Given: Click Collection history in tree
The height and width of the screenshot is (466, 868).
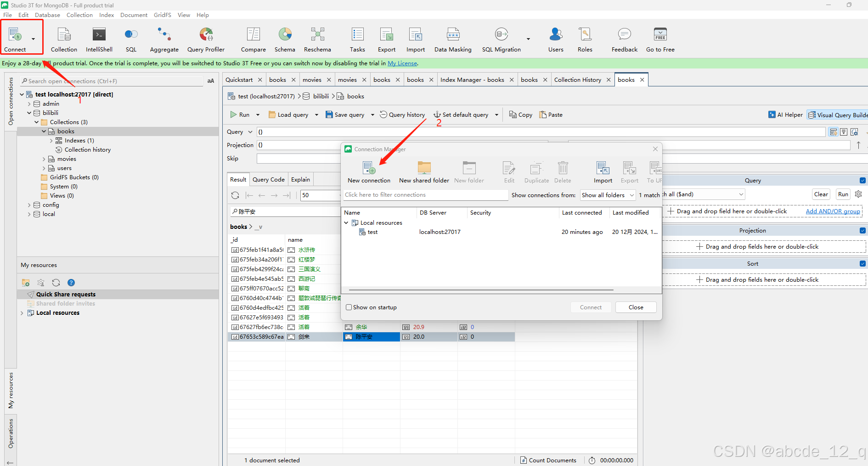Looking at the screenshot, I should 87,150.
